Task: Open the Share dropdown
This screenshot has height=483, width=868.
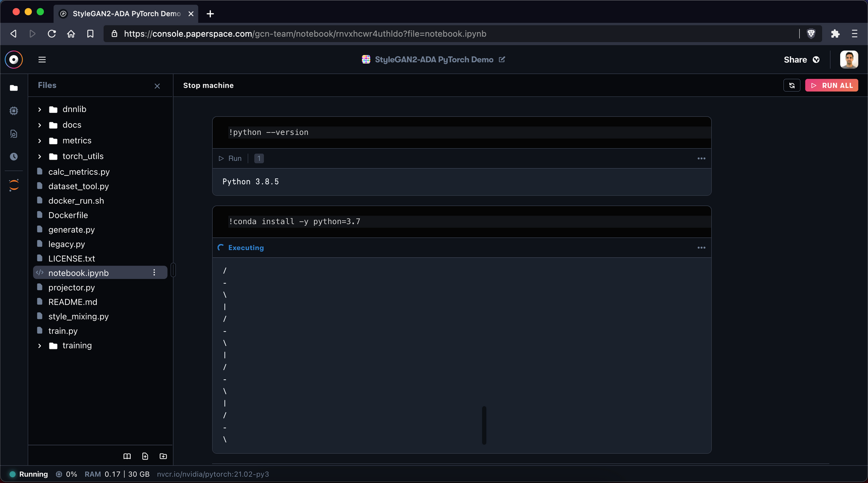Action: coord(801,60)
